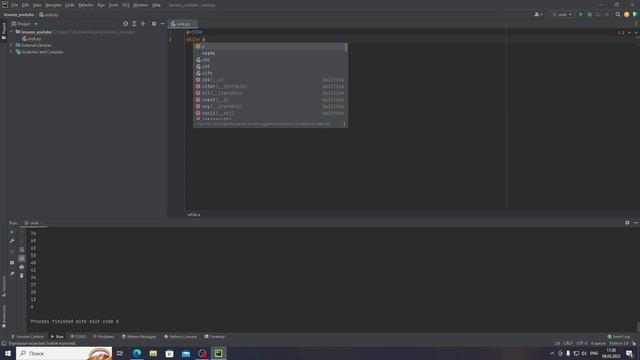Open the Navigate menu
Viewport: 640px width, 360px height.
pyautogui.click(x=53, y=5)
